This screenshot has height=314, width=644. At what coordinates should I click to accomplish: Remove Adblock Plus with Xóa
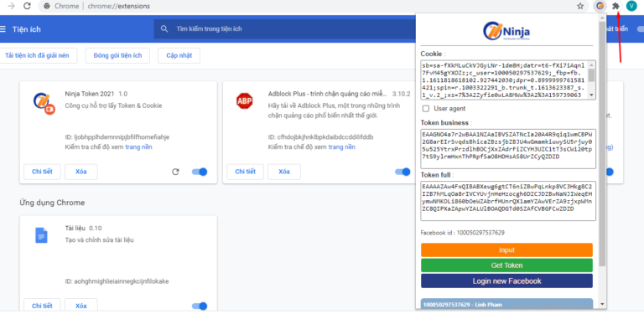[284, 172]
